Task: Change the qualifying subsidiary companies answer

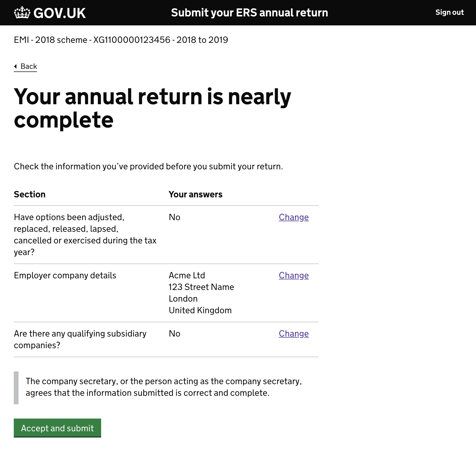Action: pyautogui.click(x=294, y=334)
